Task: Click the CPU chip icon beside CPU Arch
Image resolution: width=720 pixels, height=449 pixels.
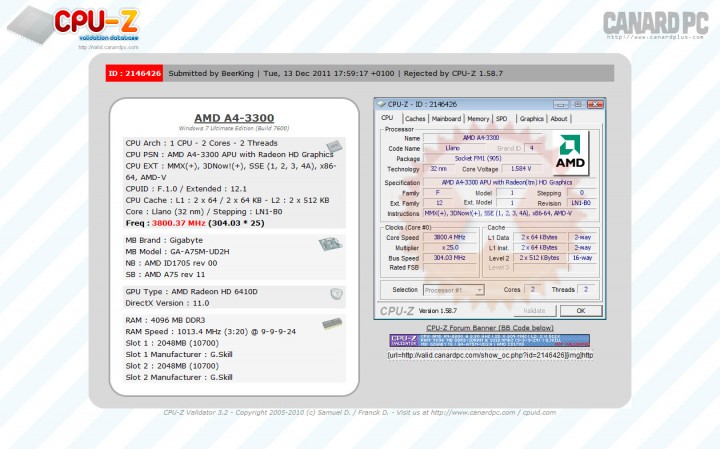Action: [x=334, y=146]
